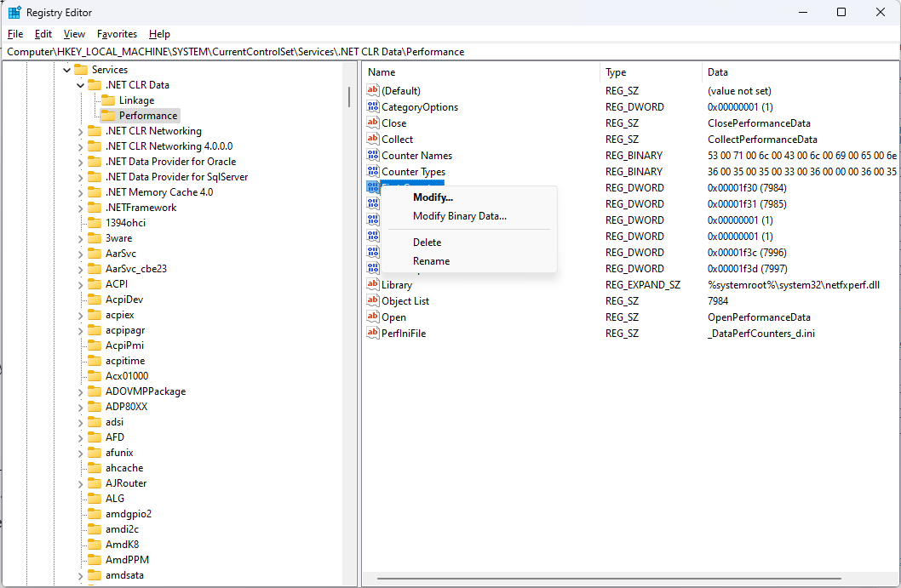Click the ahcache folder icon
The width and height of the screenshot is (901, 588).
tap(95, 468)
